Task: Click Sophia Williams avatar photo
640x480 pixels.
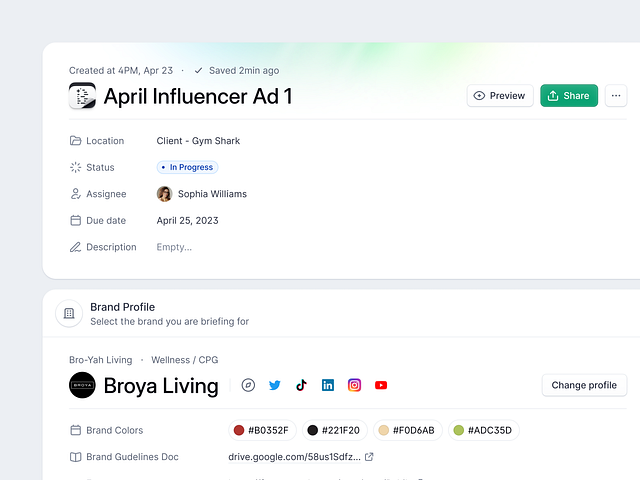Action: coord(164,194)
